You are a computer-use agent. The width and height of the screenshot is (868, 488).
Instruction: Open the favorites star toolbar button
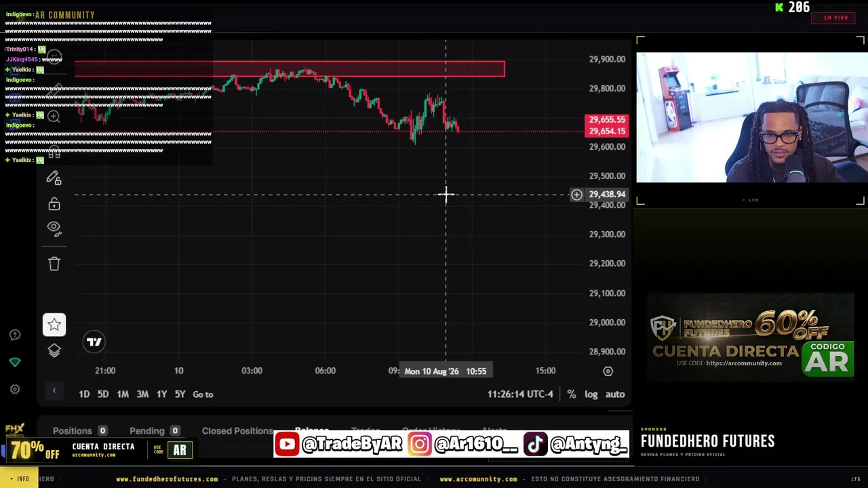[54, 325]
